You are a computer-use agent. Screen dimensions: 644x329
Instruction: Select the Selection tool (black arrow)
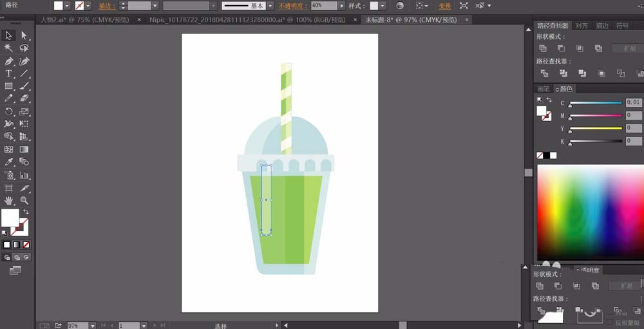[8, 36]
